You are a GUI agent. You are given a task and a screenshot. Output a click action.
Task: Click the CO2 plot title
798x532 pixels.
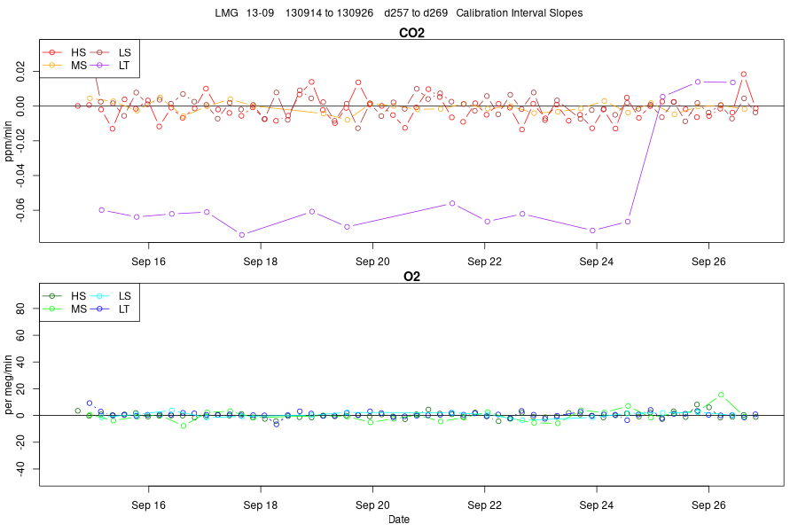click(411, 33)
